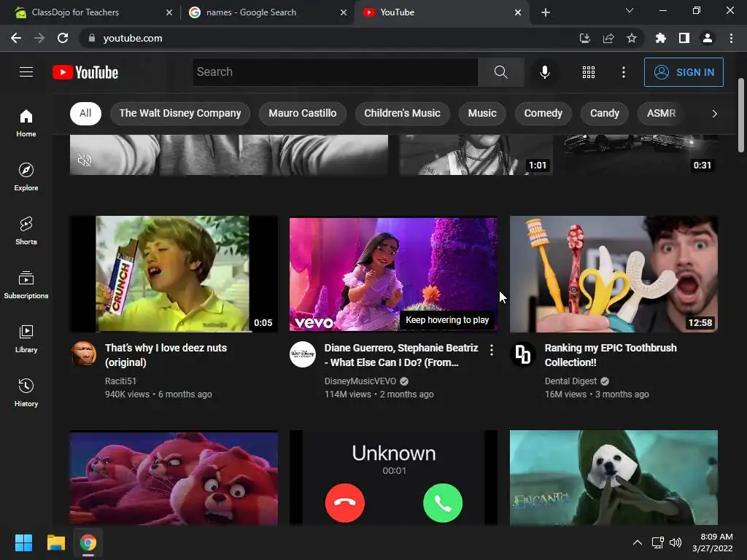This screenshot has width=747, height=560.
Task: View site information lock icon
Action: (x=92, y=38)
